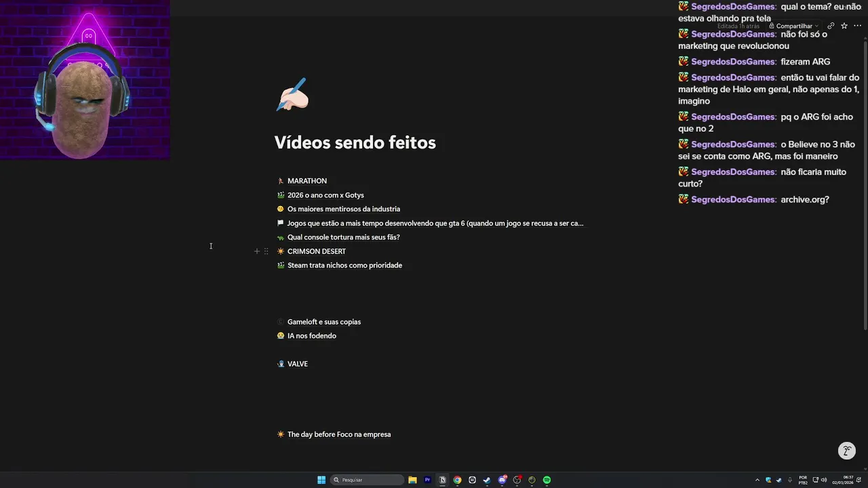Open the three-dots page options menu
Viewport: 868px width, 488px height.
pos(857,26)
